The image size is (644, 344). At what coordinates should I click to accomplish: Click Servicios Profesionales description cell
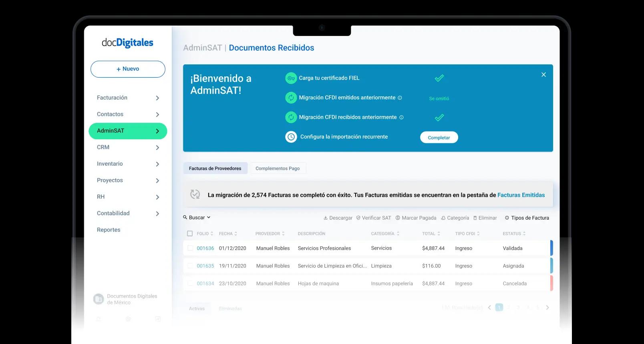pyautogui.click(x=324, y=248)
